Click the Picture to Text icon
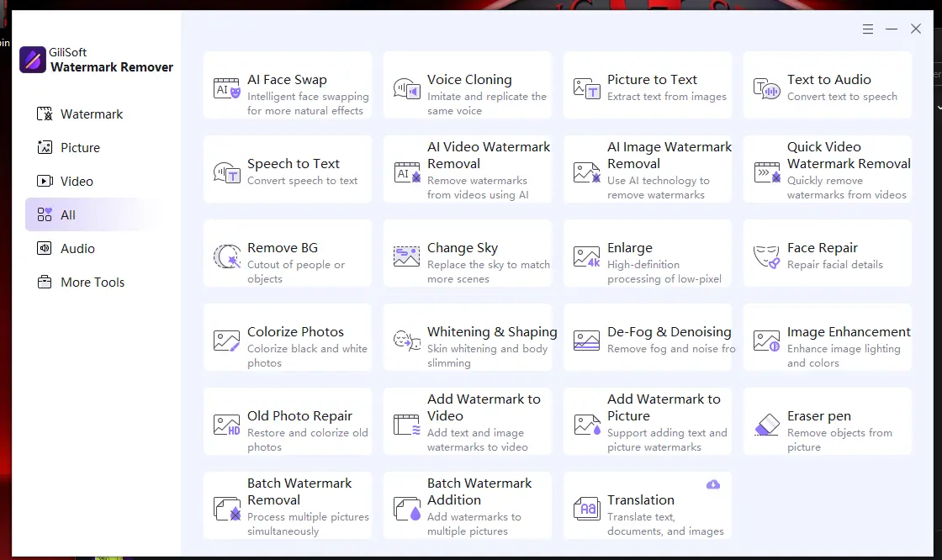This screenshot has height=560, width=942. 587,88
